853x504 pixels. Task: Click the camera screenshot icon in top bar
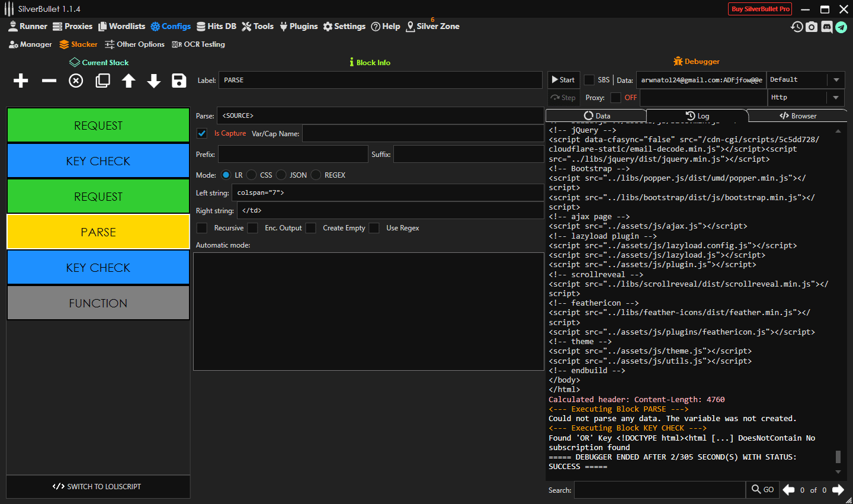[812, 27]
